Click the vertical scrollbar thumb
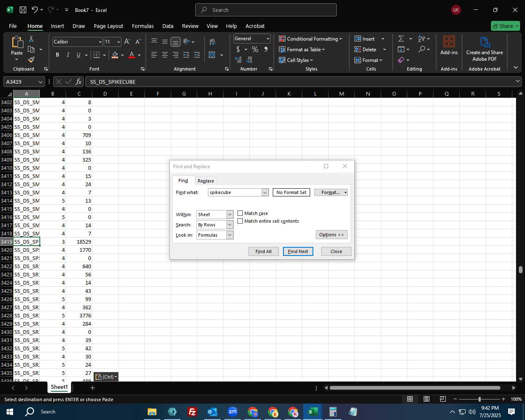 coord(520,269)
